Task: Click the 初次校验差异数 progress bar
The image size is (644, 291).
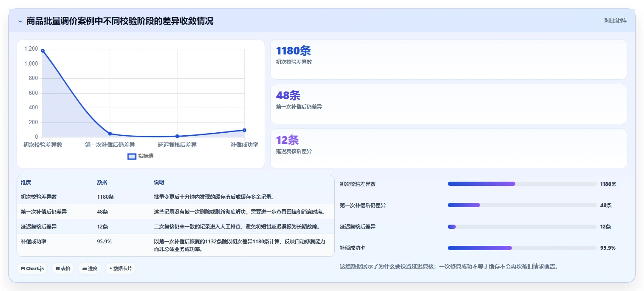Action: (522, 184)
